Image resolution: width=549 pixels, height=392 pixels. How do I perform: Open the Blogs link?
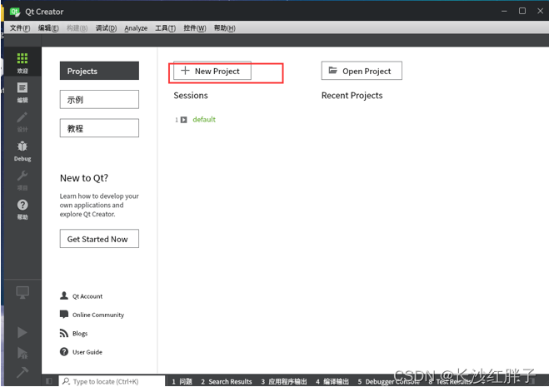pyautogui.click(x=80, y=333)
